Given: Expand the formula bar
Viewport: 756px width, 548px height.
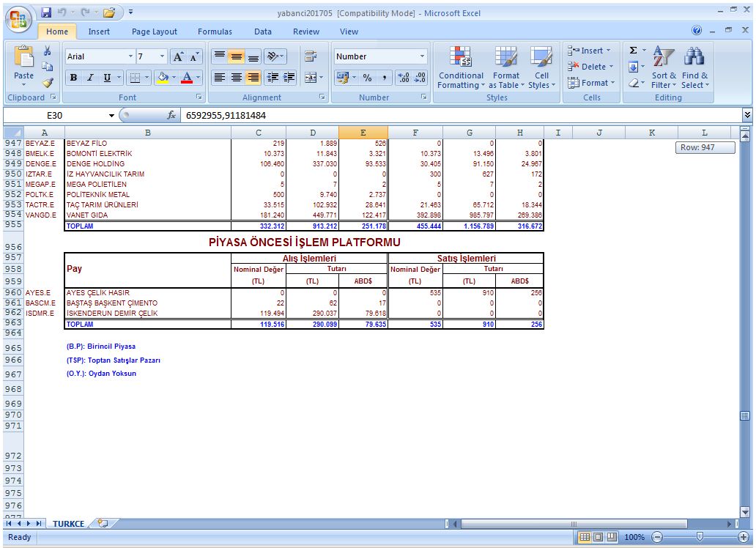Looking at the screenshot, I should click(747, 115).
